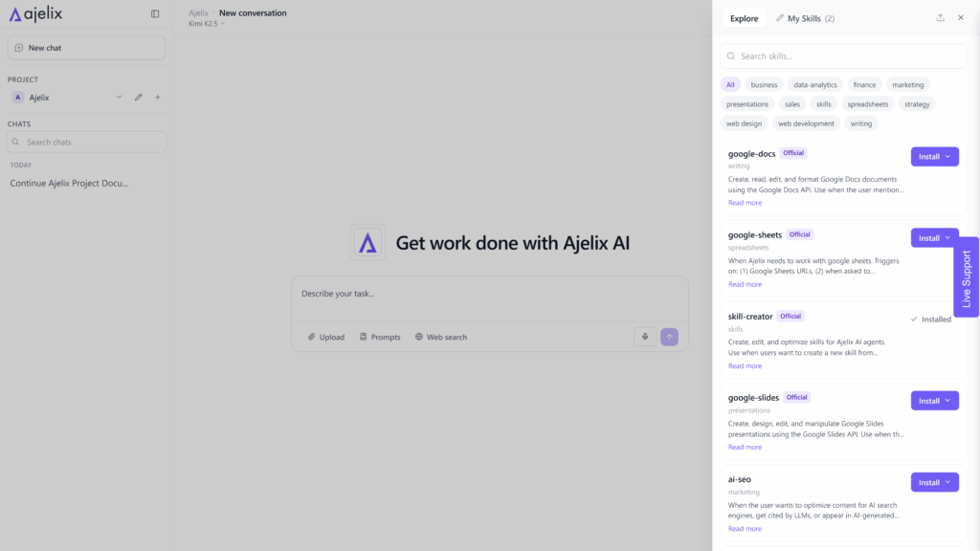The height and width of the screenshot is (551, 980).
Task: Filter skills by data-analytics
Action: pos(815,85)
